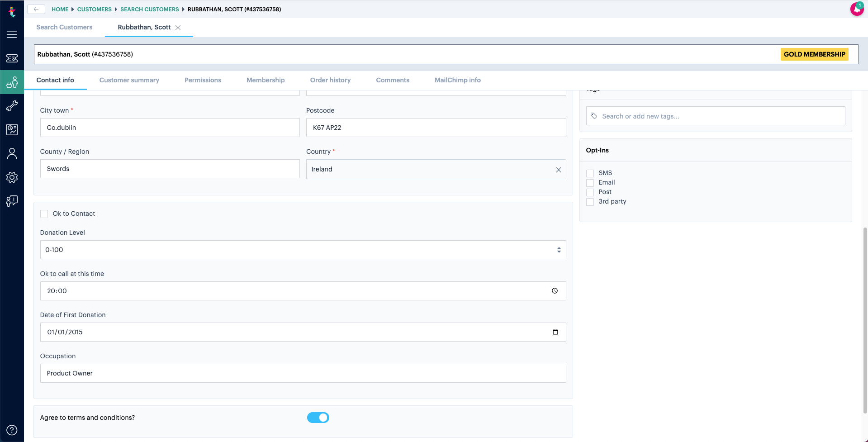Open the calendar date picker icon
Image resolution: width=868 pixels, height=442 pixels.
[x=555, y=332]
